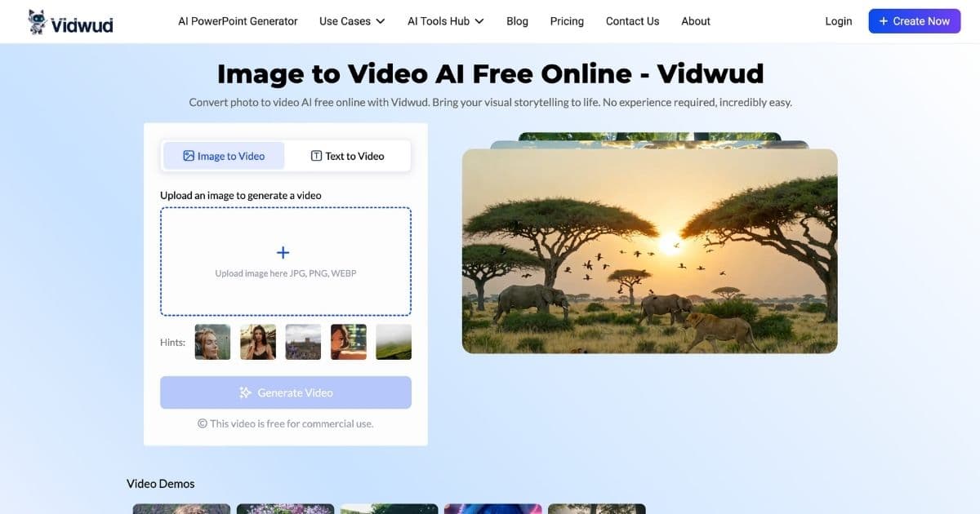Click the plus icon in upload area
980x514 pixels.
(x=283, y=253)
